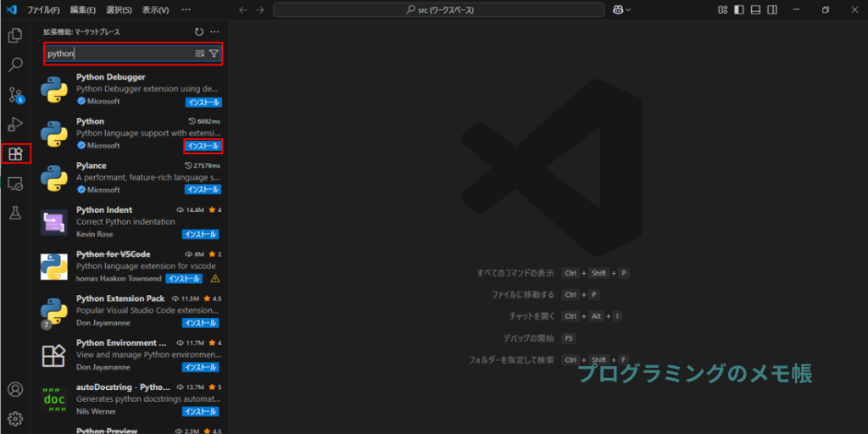Open the Python Debugger extension thumbnail
This screenshot has width=868, height=434.
click(x=54, y=90)
